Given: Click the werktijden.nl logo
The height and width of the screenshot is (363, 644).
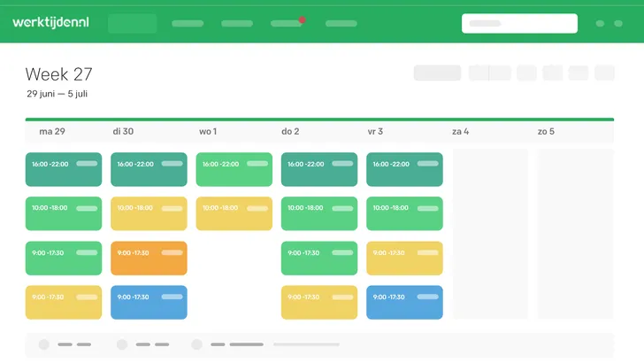Looking at the screenshot, I should point(50,22).
